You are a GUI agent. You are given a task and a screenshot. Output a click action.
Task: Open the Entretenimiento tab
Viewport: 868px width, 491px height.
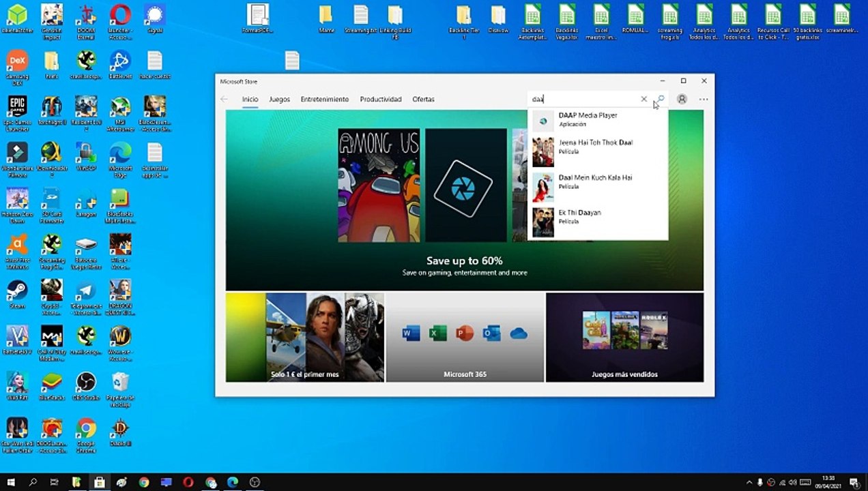tap(325, 99)
